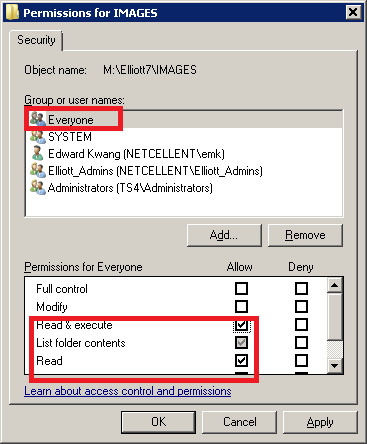The height and width of the screenshot is (444, 367).
Task: Click the permissions list scroll-down arrow
Action: pos(334,366)
